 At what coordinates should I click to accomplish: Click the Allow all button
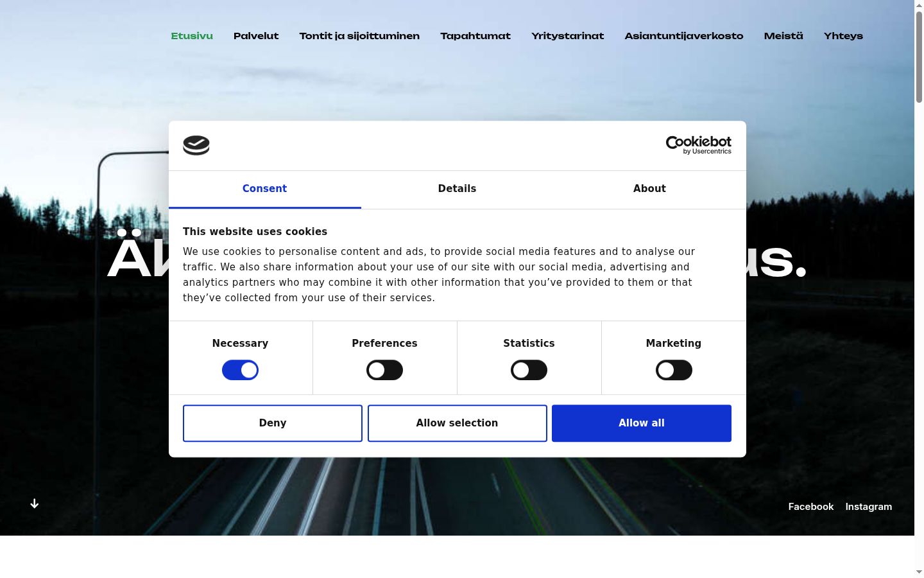click(x=642, y=423)
